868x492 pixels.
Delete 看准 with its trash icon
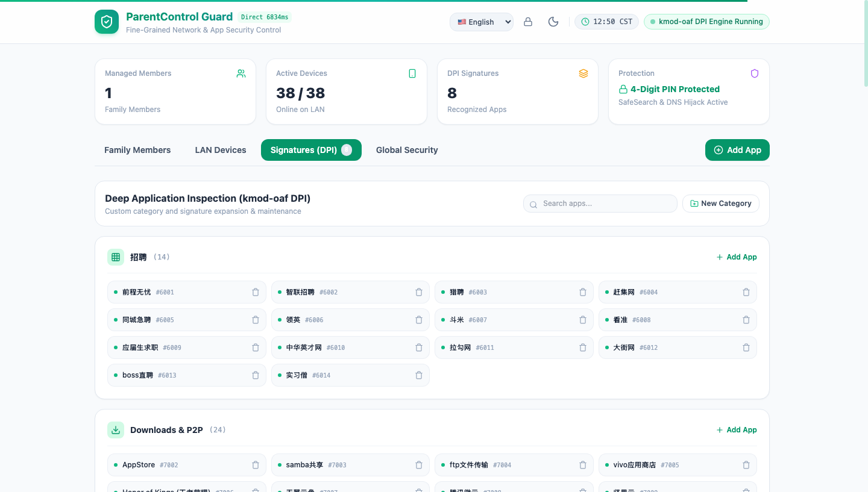(x=746, y=320)
